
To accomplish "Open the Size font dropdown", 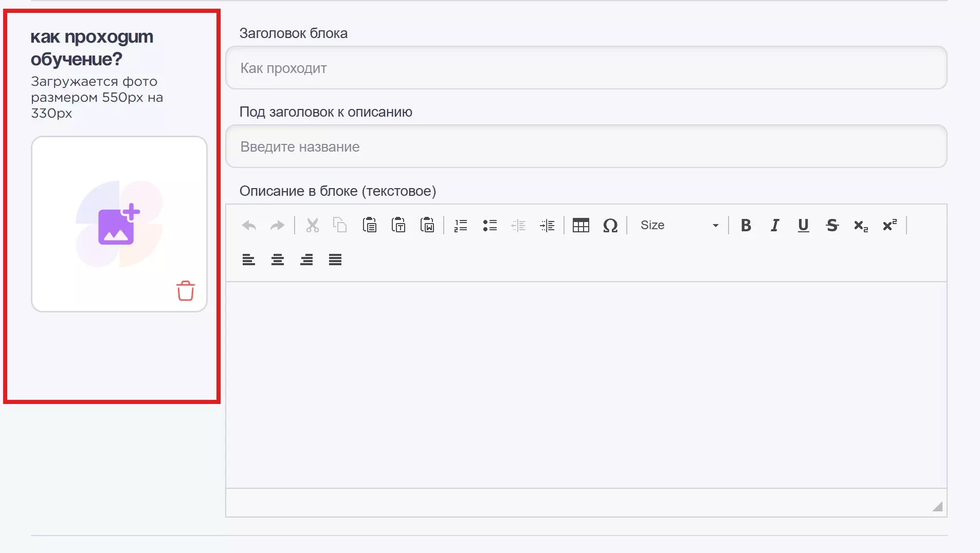I will click(x=678, y=225).
